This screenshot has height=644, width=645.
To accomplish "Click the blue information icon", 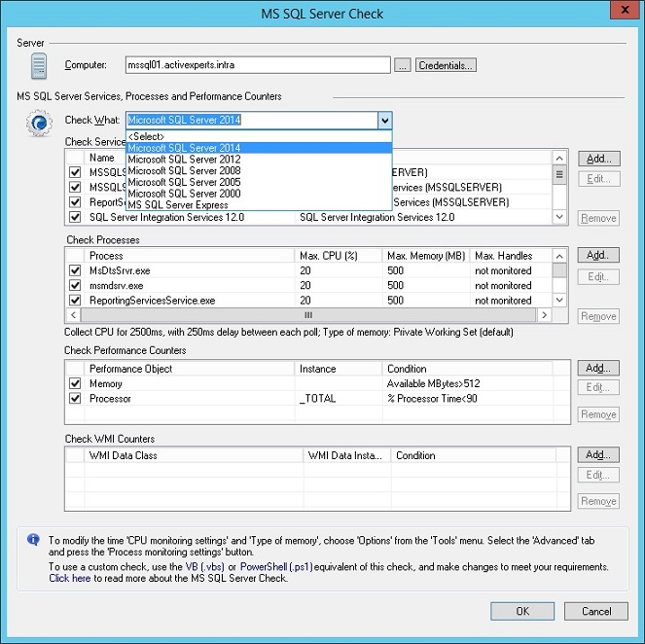I will click(x=33, y=539).
